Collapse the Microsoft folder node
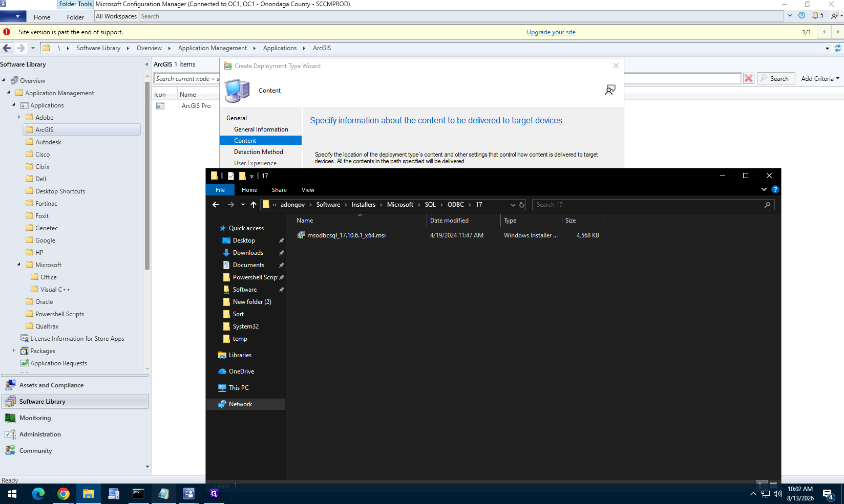Viewport: 844px width, 504px height. (19, 265)
